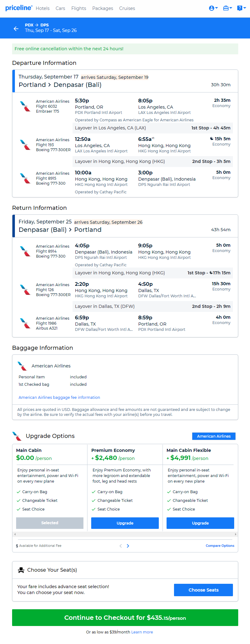This screenshot has width=250, height=644.
Task: Open the Hotels menu item
Action: coord(42,8)
